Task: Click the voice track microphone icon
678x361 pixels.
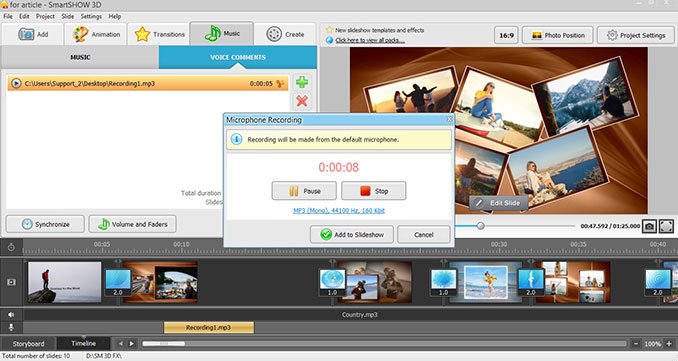Action: tap(11, 327)
